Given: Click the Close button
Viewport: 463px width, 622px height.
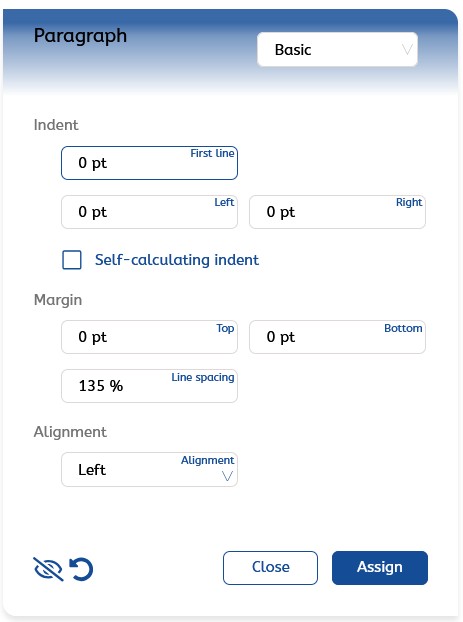Looking at the screenshot, I should (270, 568).
